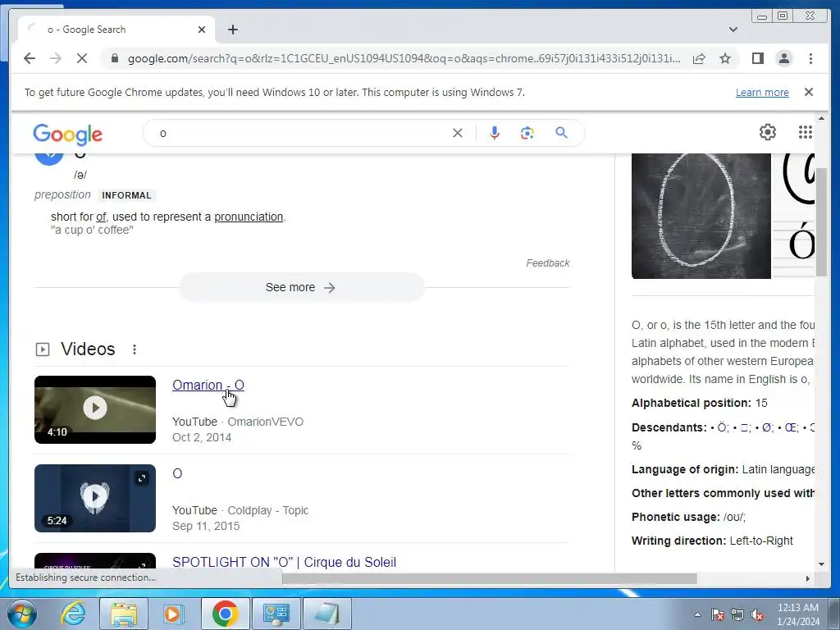
Task: Click the dictionary Feedback link
Action: 547,263
